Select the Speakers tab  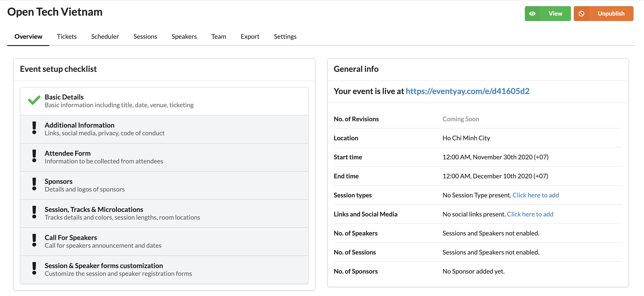click(x=184, y=36)
